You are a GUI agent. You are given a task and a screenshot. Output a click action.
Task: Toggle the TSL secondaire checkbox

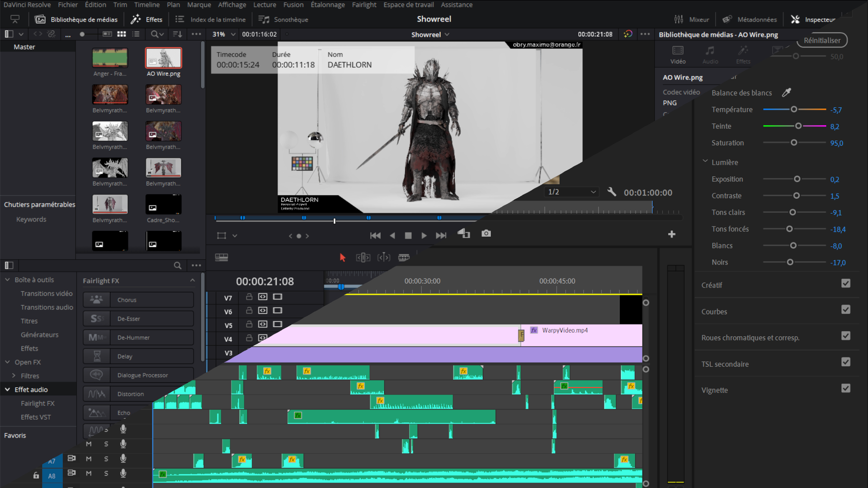[846, 362]
